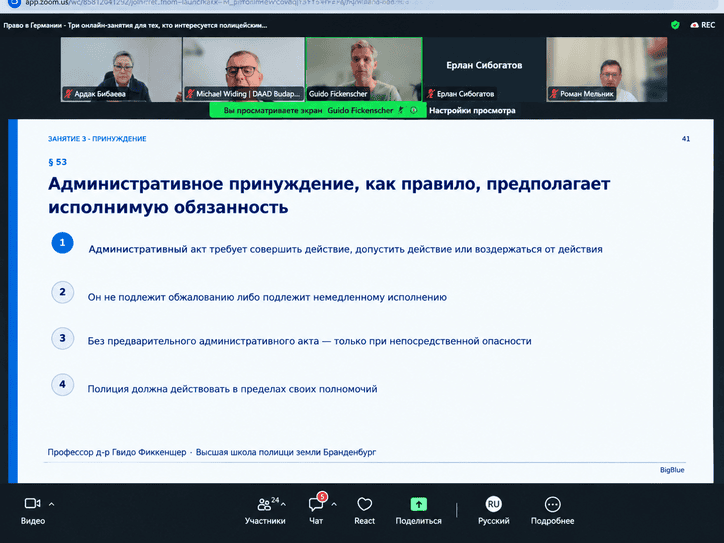Click slide bullet number 3 circle
The width and height of the screenshot is (724, 543).
(62, 338)
